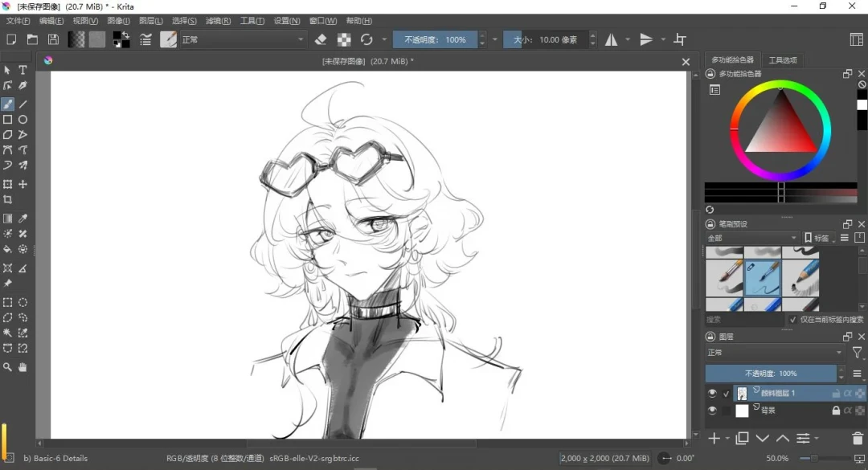Screen dimensions: 868x470
Task: Open the toolbar blending mode 正常 dropdown
Action: click(243, 39)
